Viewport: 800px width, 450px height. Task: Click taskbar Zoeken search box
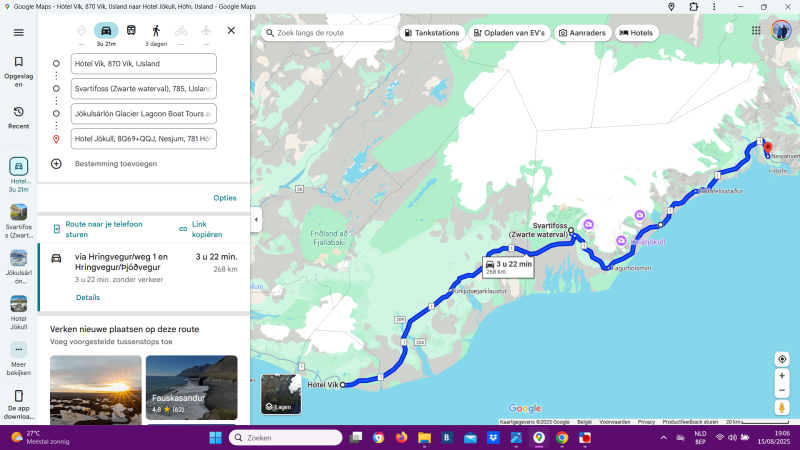286,438
